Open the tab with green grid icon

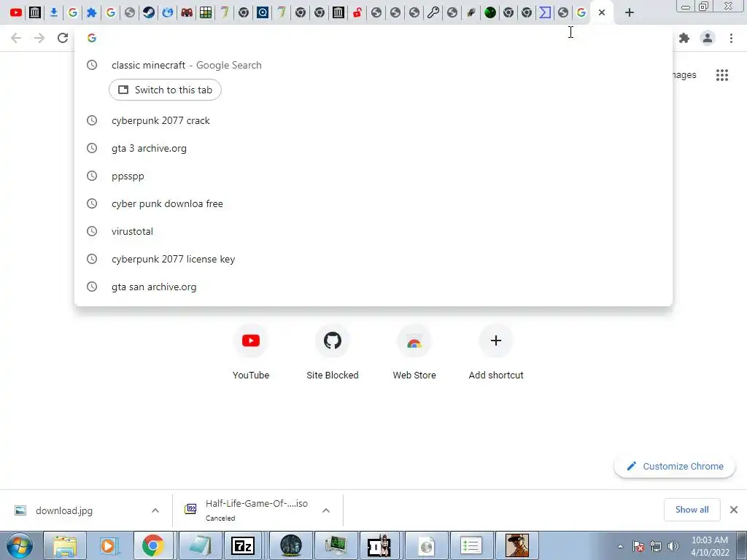point(206,12)
